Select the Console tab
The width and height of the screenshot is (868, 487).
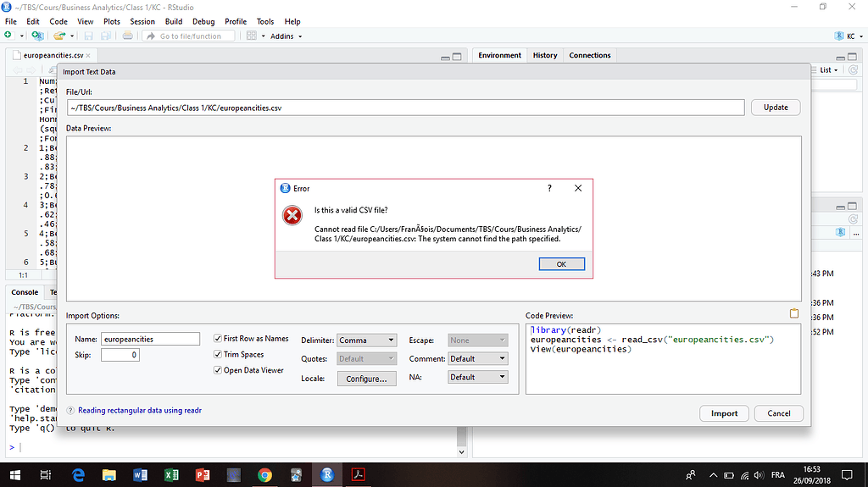25,292
